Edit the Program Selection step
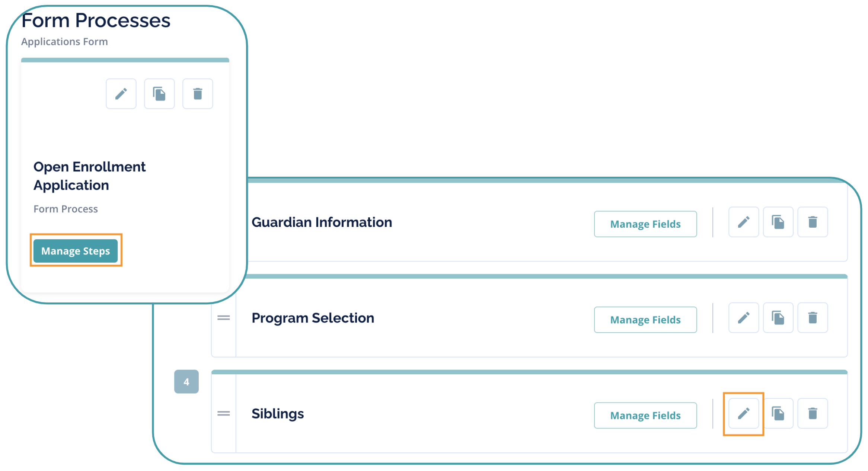Screen dimensions: 868x471 743,318
